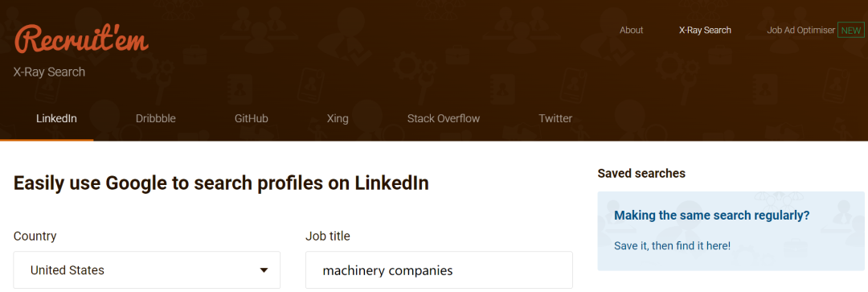Click the Country field label
Screen dimensions: 868x292
[x=35, y=236]
